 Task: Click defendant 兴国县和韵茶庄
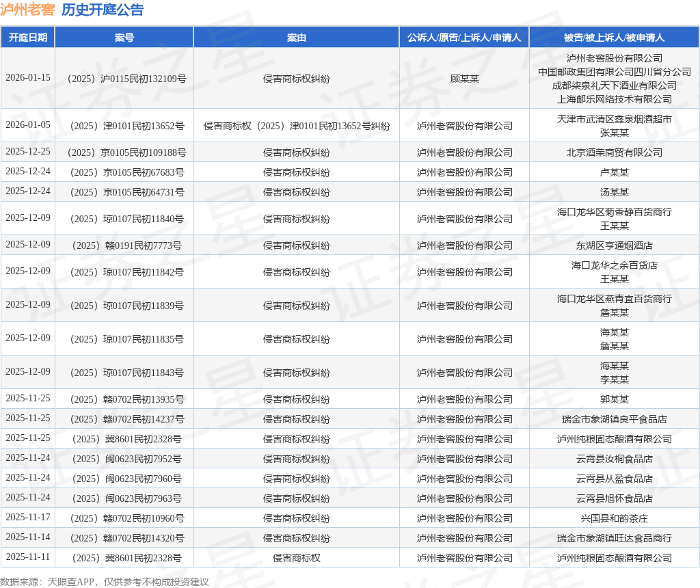[615, 518]
